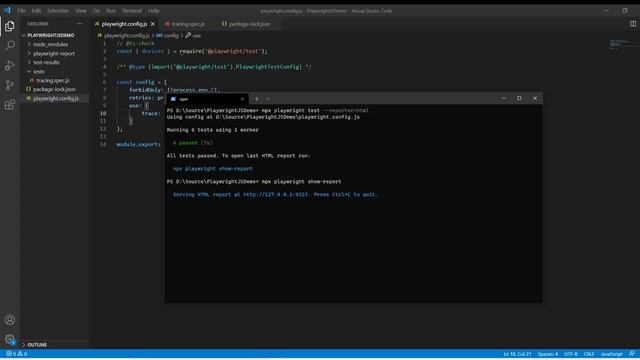Select playwright.config.js in the file tree
Image resolution: width=640 pixels, height=360 pixels.
tap(55, 98)
